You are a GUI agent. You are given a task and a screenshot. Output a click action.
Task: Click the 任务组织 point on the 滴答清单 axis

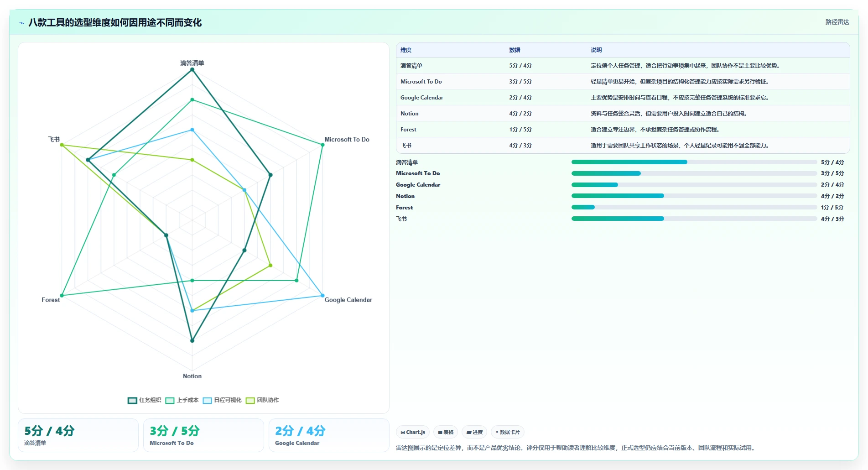click(192, 70)
